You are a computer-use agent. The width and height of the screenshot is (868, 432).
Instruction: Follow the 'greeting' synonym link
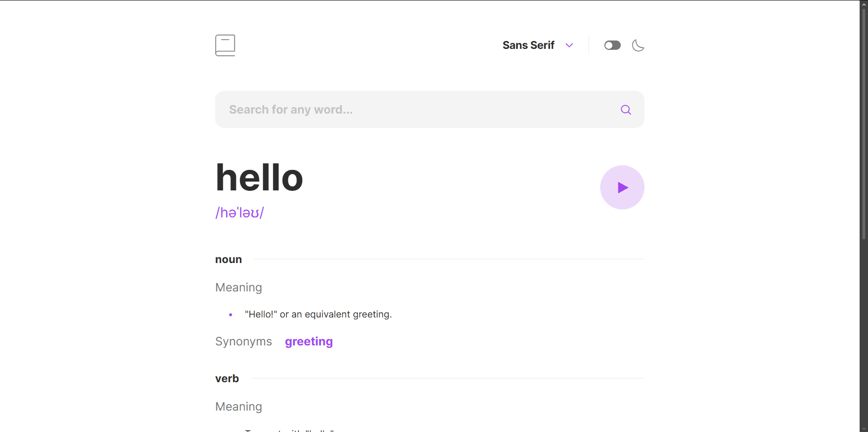309,342
